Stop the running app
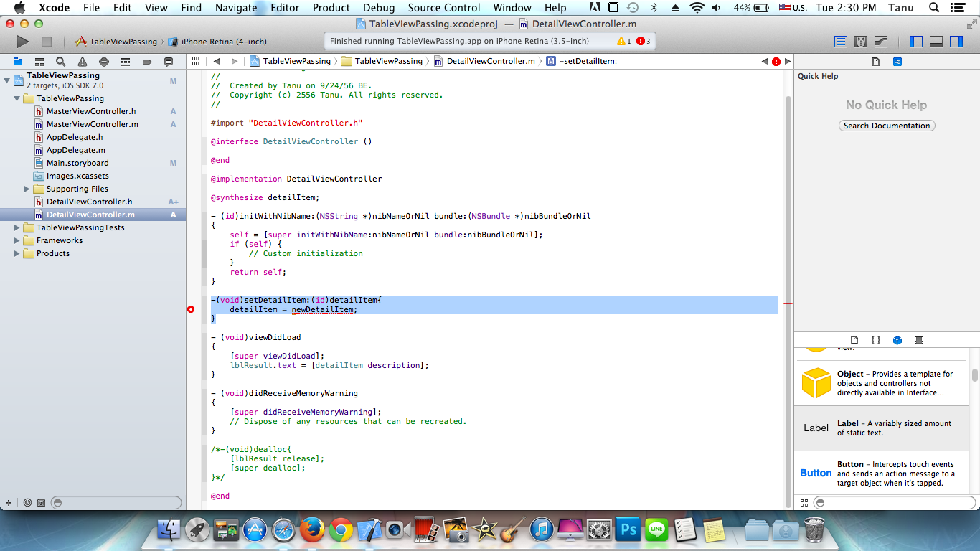Screen dimensions: 980x551 coord(46,42)
